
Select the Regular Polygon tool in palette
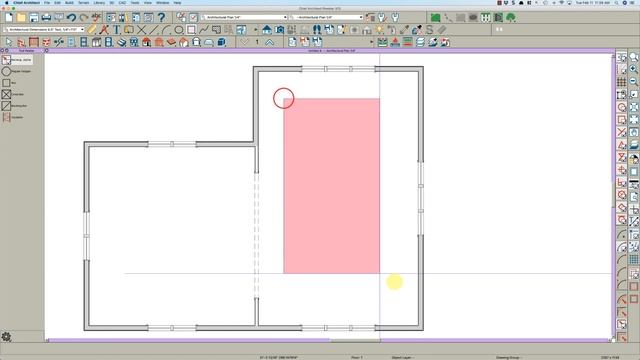pos(16,71)
